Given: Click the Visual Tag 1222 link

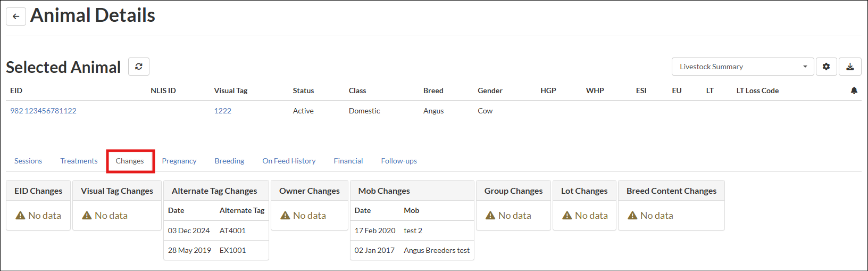Looking at the screenshot, I should click(222, 111).
